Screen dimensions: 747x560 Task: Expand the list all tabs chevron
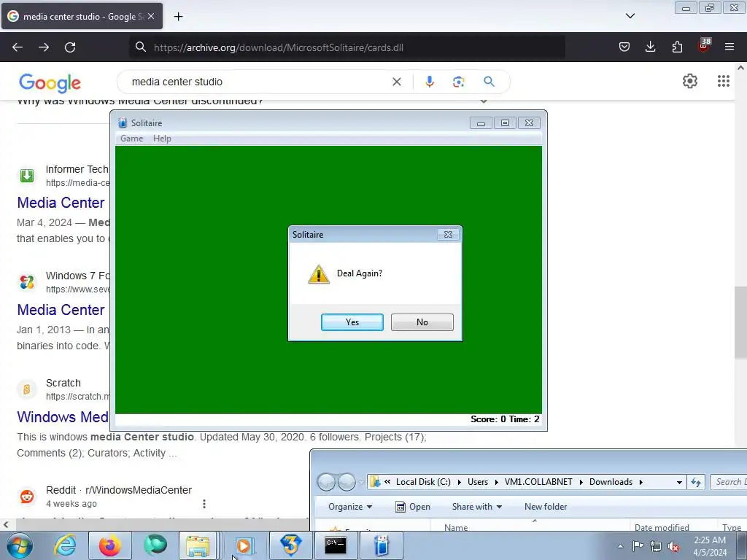630,16
